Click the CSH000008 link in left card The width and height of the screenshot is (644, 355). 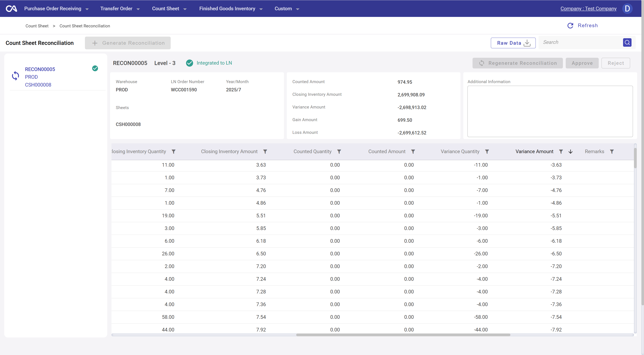click(38, 85)
